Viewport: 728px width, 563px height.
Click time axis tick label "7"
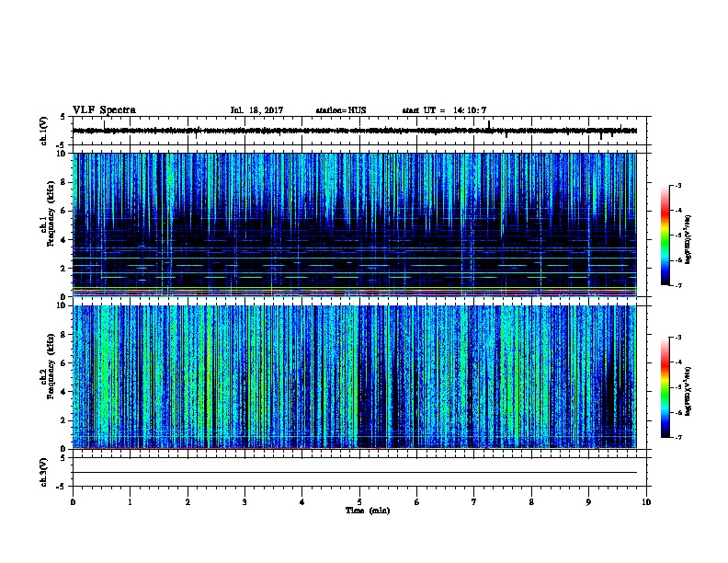tap(474, 502)
